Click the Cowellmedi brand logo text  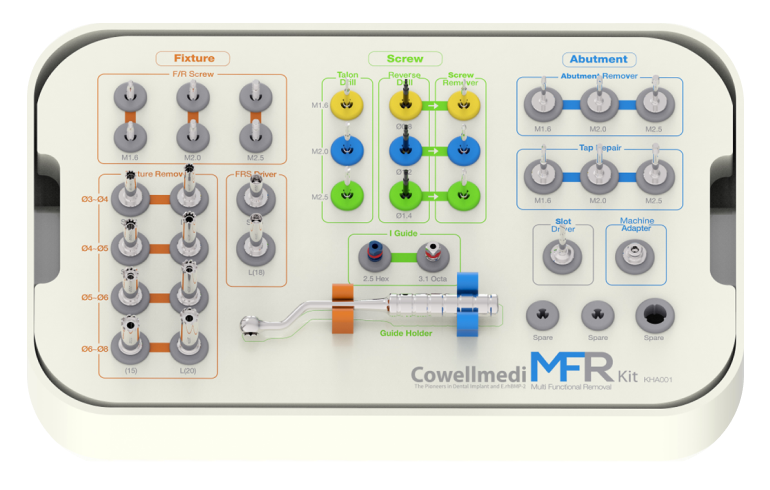[468, 376]
